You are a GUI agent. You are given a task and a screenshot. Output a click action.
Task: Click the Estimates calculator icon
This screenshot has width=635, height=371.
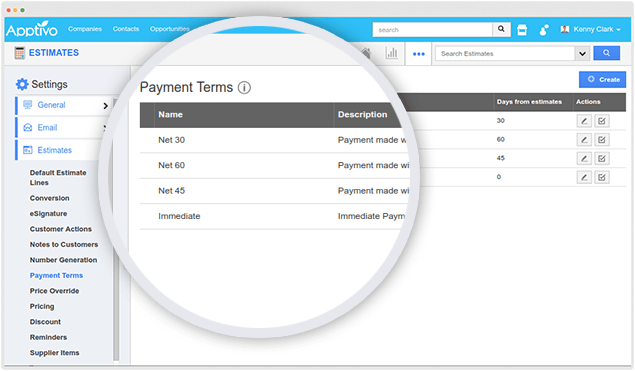point(19,53)
